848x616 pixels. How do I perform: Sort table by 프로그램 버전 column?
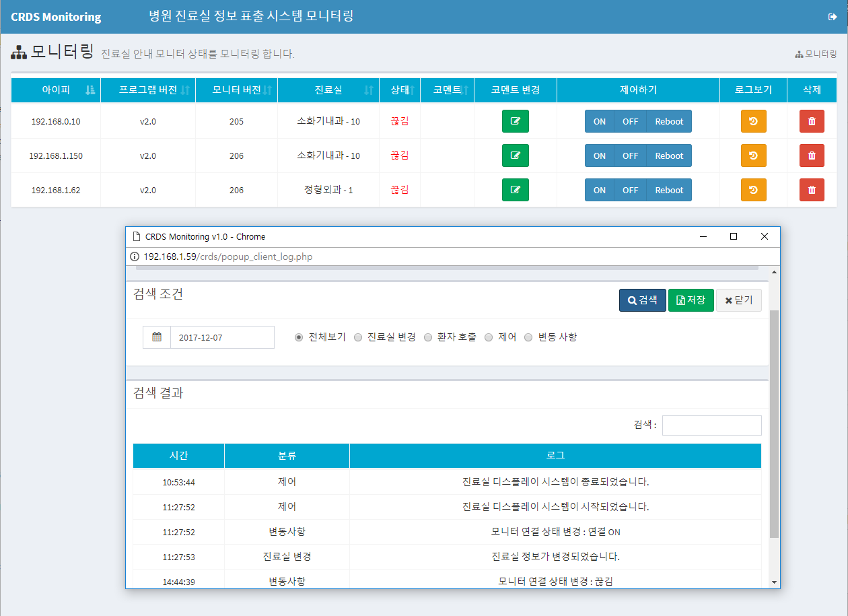[148, 90]
